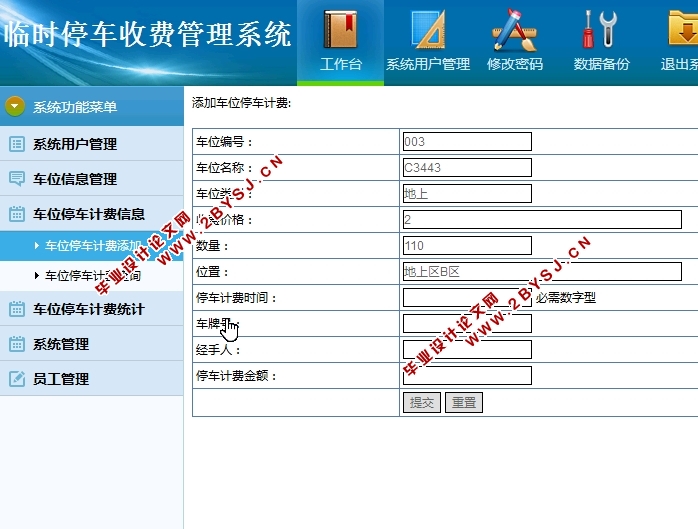
Task: Click the 修改密码 pencil and brush icon
Action: click(515, 30)
